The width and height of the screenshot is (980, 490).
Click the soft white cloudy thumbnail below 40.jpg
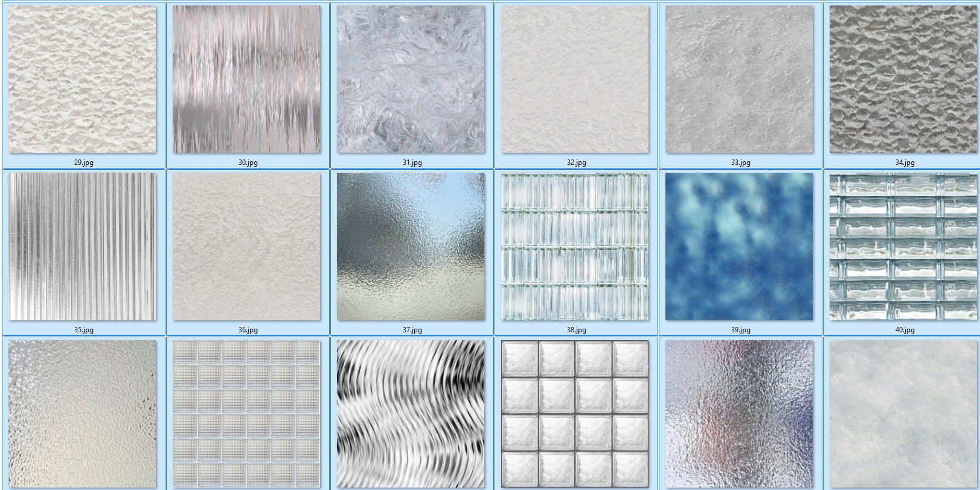(904, 414)
